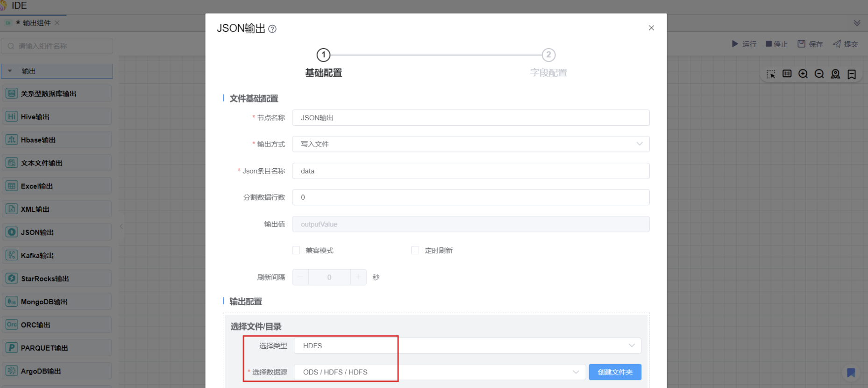Switch to the 输出组件 tab
The width and height of the screenshot is (868, 388).
(36, 23)
